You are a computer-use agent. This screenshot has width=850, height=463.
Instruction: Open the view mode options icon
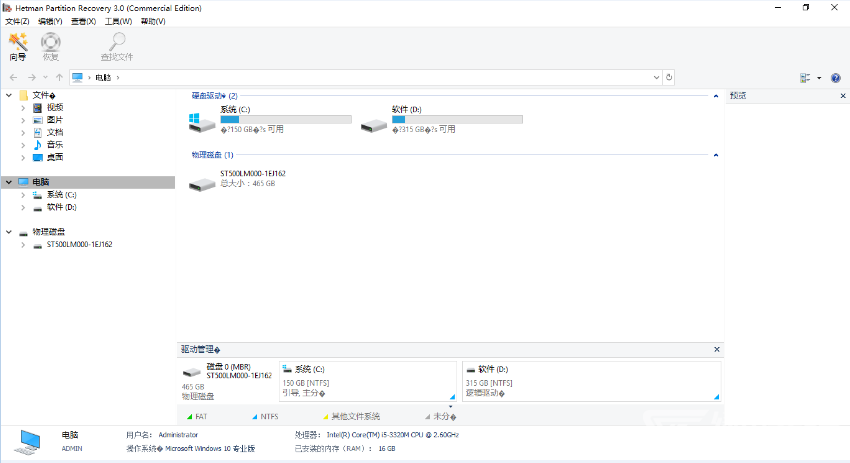coord(805,78)
